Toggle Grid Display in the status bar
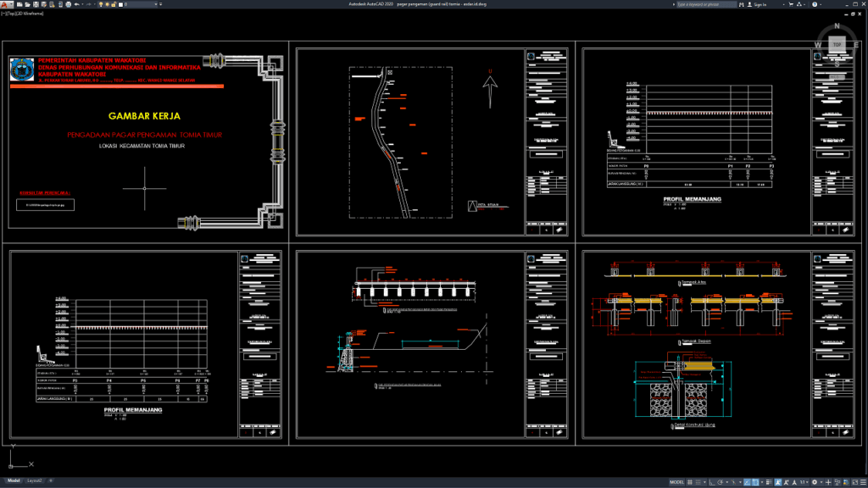 691,483
